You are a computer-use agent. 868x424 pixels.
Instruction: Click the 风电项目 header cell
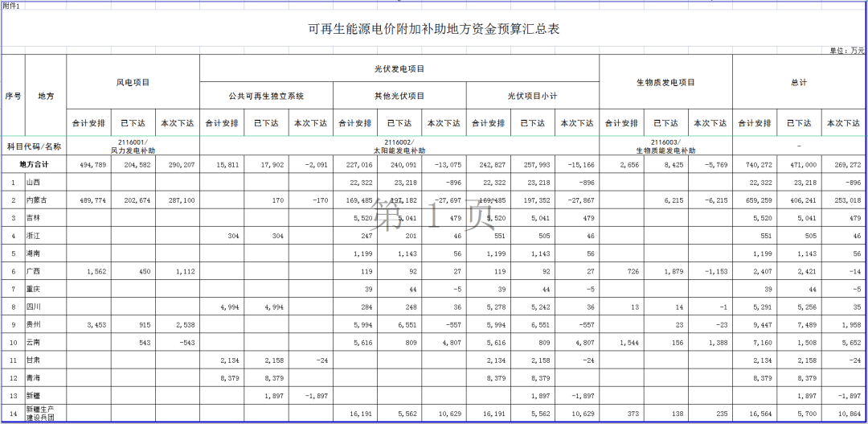pos(133,82)
